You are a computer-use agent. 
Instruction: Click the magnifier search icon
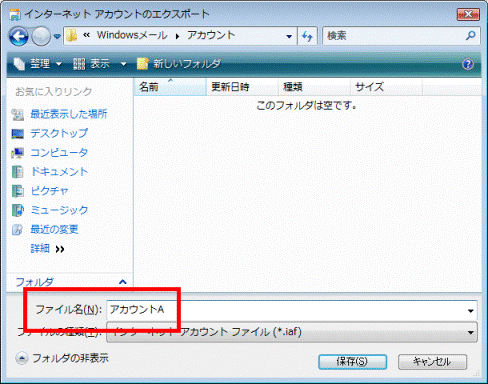471,35
